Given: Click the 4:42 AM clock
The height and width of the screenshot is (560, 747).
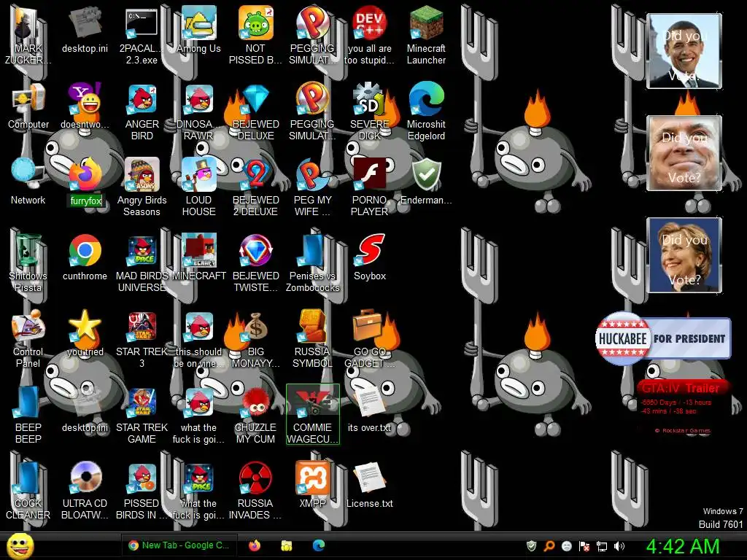Looking at the screenshot, I should pyautogui.click(x=683, y=546).
